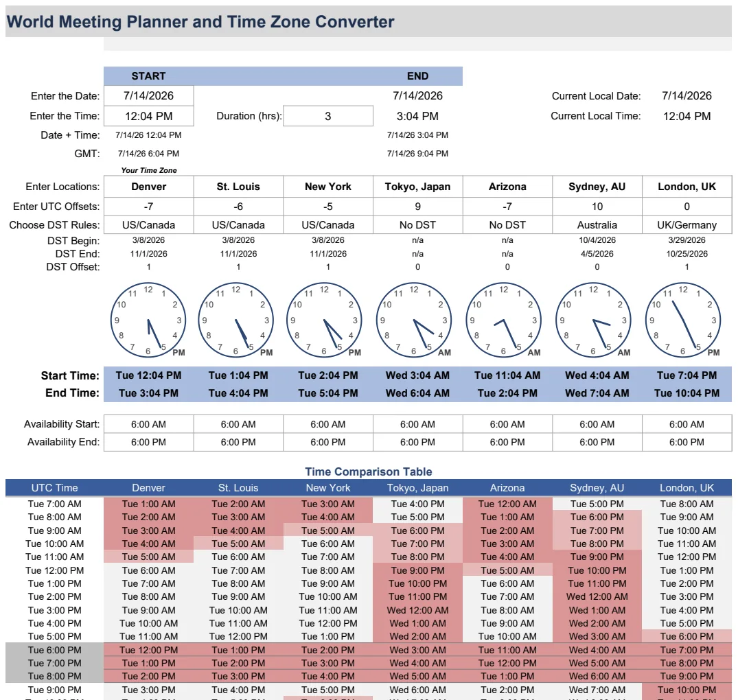Select the Sydney, AU location cell
Screen dimensions: 738x700
(x=597, y=187)
